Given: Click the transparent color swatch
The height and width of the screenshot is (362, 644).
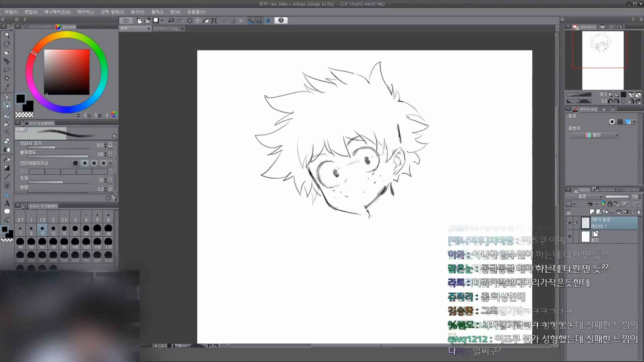Looking at the screenshot, I should click(x=24, y=115).
